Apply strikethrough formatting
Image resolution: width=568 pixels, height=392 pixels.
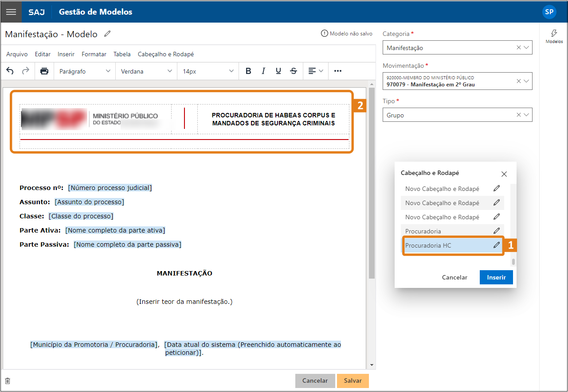coord(294,71)
